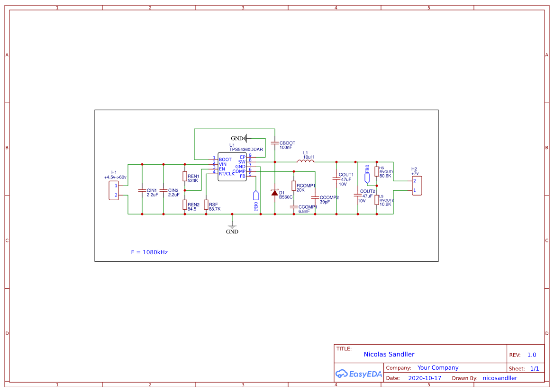The width and height of the screenshot is (554, 392).
Task: Click the RCOMP1 20K resistor
Action: (293, 186)
